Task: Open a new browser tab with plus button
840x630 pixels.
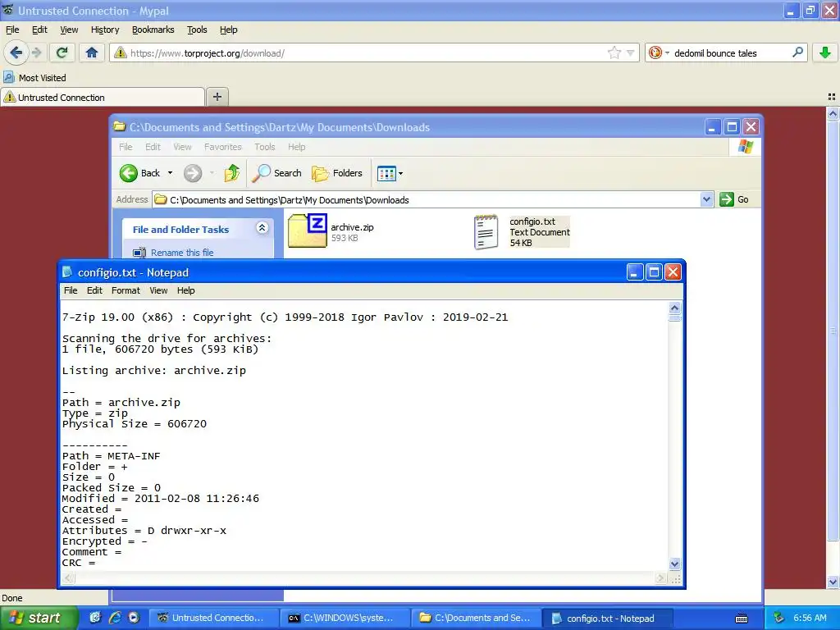Action: click(217, 97)
